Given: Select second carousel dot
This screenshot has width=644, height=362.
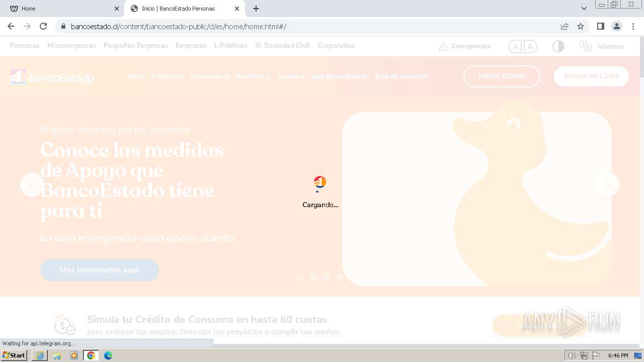Looking at the screenshot, I should (313, 277).
